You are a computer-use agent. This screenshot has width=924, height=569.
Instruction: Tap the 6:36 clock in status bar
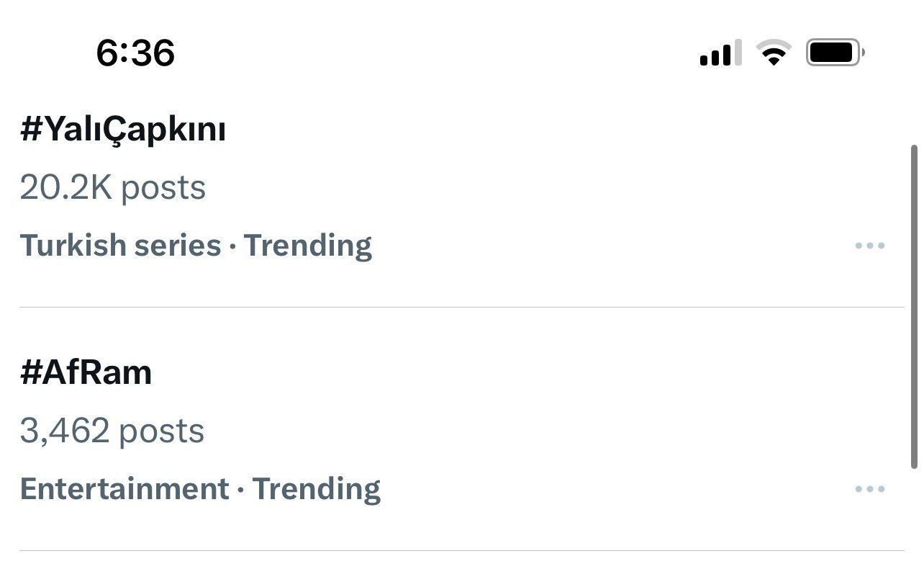(x=135, y=53)
